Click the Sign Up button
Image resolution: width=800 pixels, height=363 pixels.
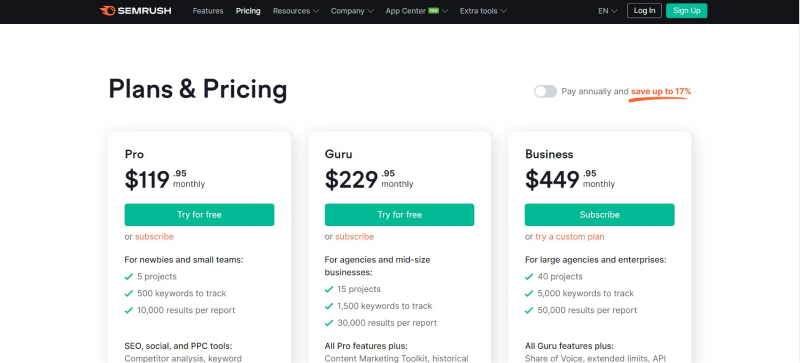pyautogui.click(x=686, y=11)
